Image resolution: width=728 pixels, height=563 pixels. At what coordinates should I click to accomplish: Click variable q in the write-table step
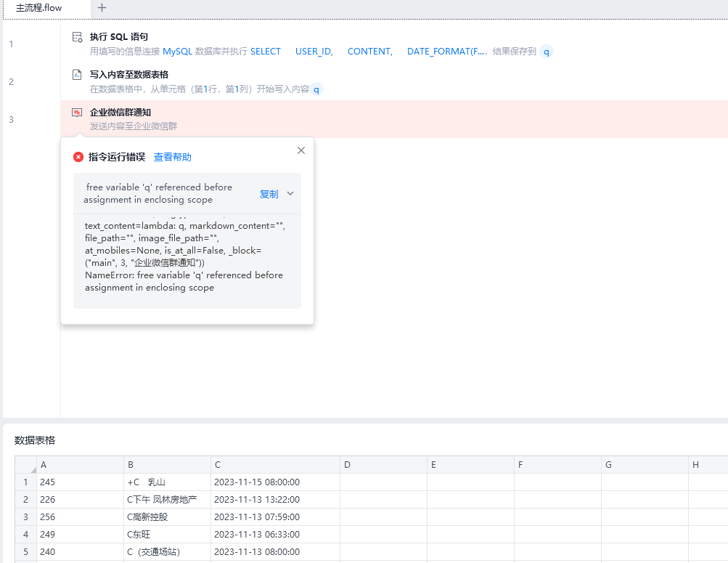point(316,90)
